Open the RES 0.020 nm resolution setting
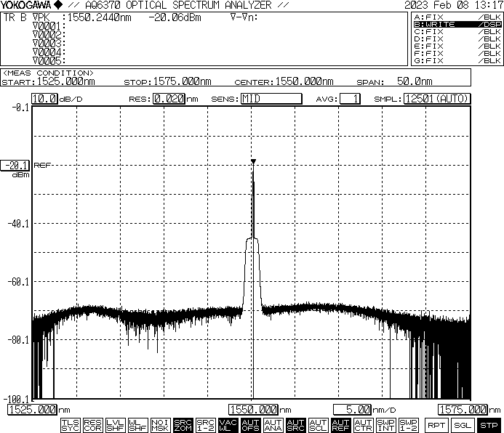The image size is (504, 433). pos(168,99)
